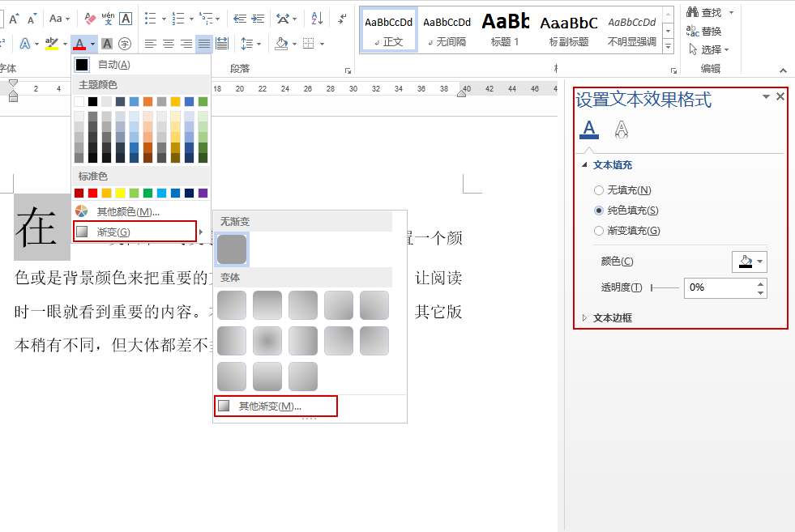Apply the 无间隔 style

point(447,31)
